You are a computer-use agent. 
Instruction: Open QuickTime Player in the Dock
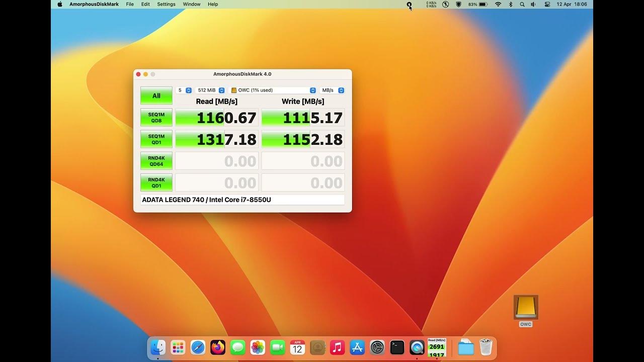(x=417, y=347)
